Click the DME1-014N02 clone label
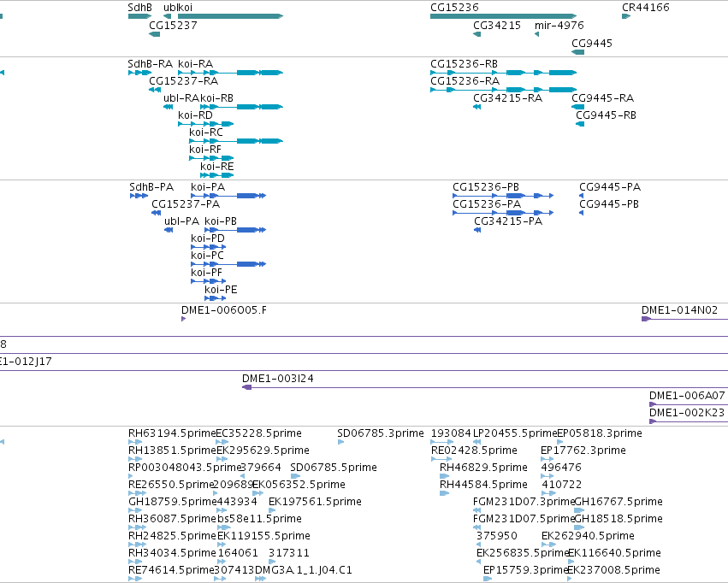This screenshot has width=728, height=583. pos(679,310)
